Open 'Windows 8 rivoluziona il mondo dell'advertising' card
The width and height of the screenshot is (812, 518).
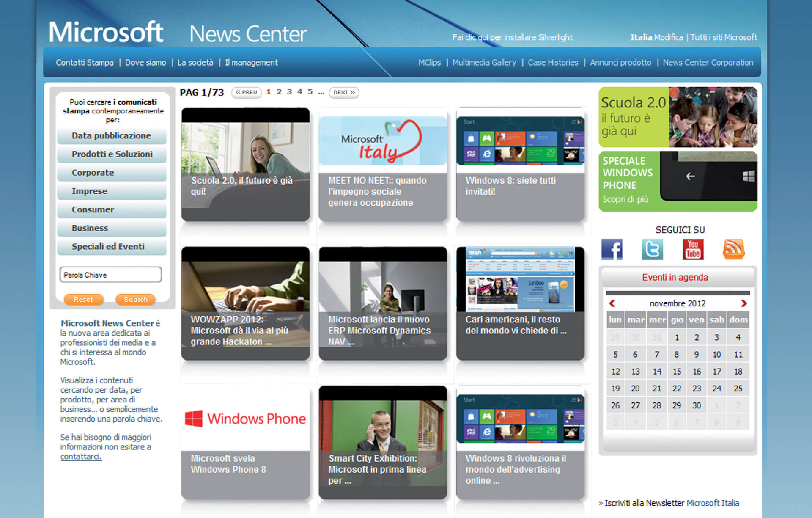[520, 442]
